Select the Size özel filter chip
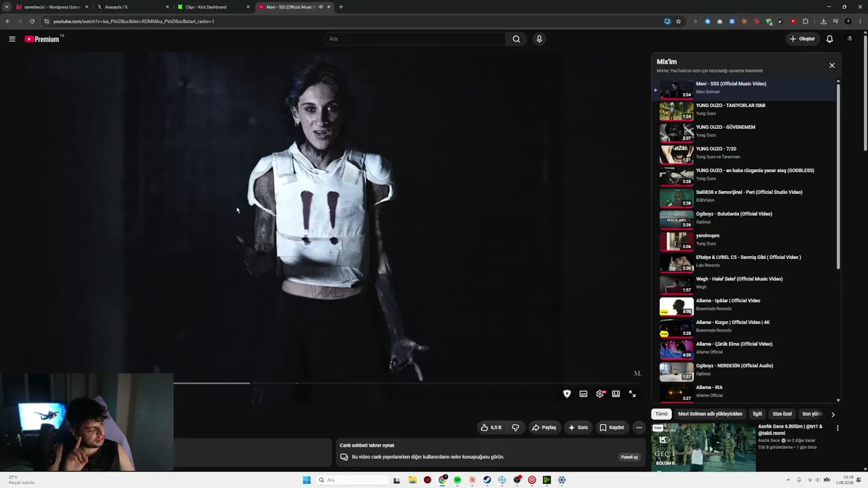868x488 pixels. point(782,414)
